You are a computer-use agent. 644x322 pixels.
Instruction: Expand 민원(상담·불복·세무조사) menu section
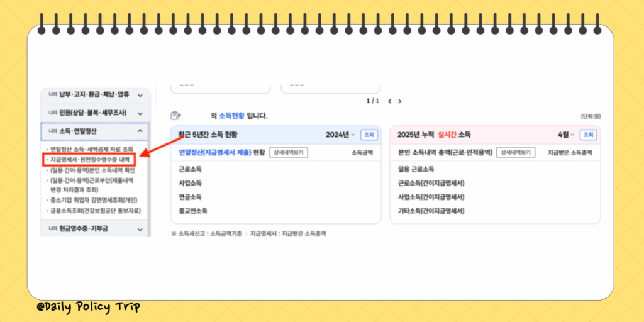(96, 113)
